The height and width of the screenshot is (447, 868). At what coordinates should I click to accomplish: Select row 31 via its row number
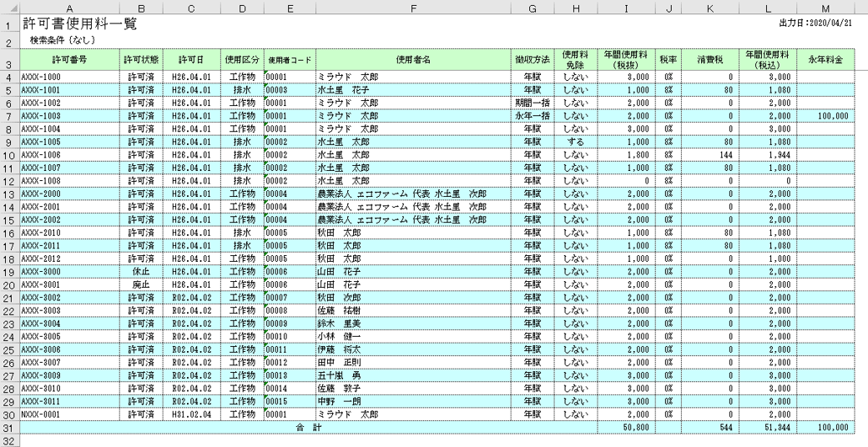[x=9, y=428]
